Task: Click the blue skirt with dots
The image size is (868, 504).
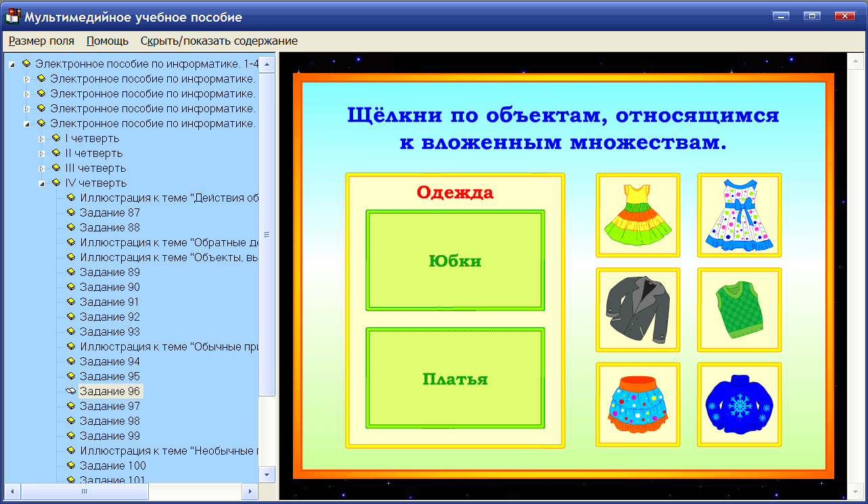Action: coord(637,404)
